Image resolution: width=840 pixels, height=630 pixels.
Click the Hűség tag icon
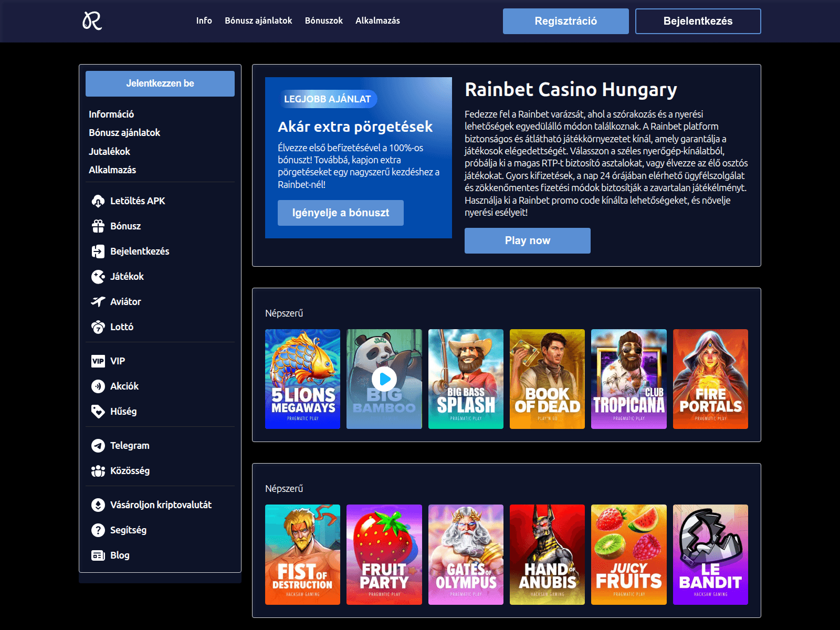(x=98, y=412)
